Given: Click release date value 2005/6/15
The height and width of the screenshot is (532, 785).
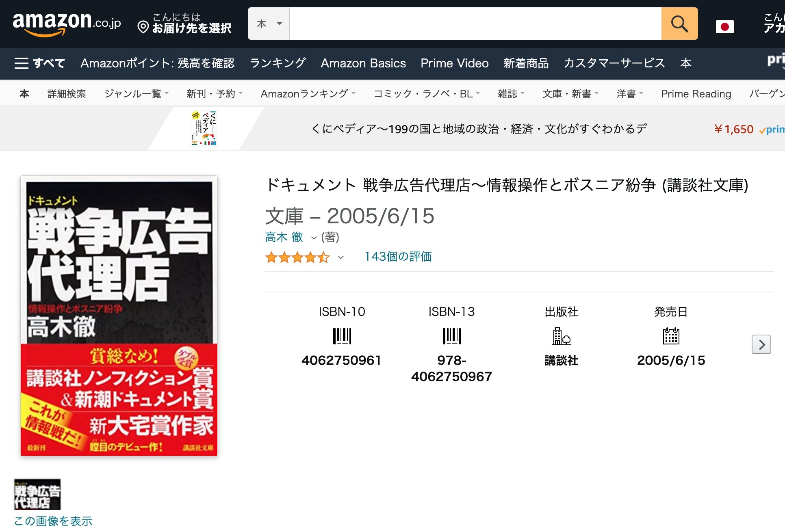Looking at the screenshot, I should (x=671, y=360).
